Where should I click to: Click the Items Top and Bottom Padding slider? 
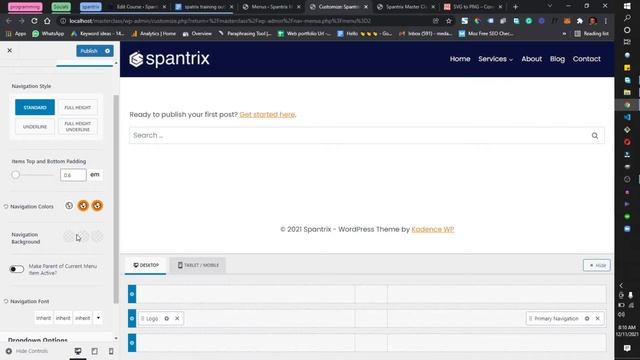[33, 175]
